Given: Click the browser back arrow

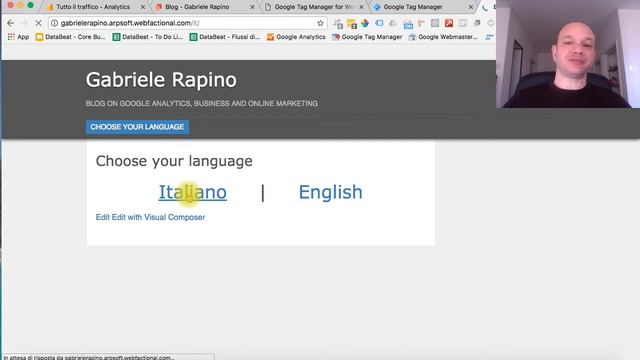Looking at the screenshot, I should tap(11, 23).
